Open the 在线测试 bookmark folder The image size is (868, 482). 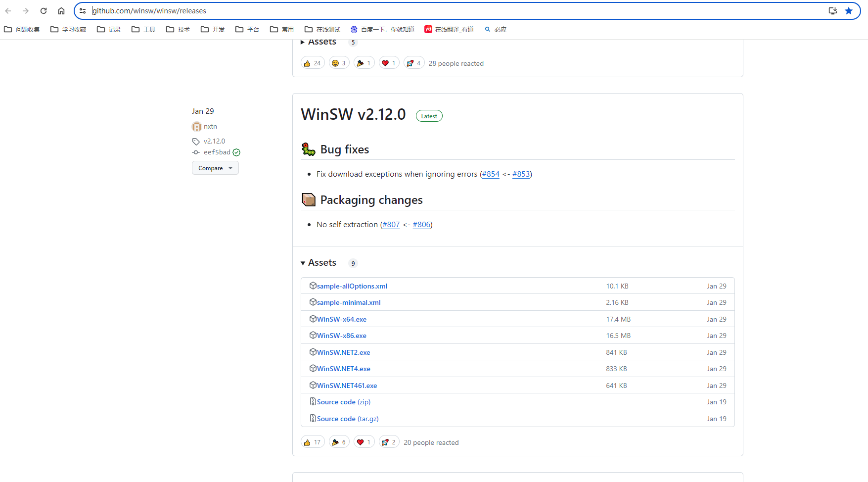[322, 30]
